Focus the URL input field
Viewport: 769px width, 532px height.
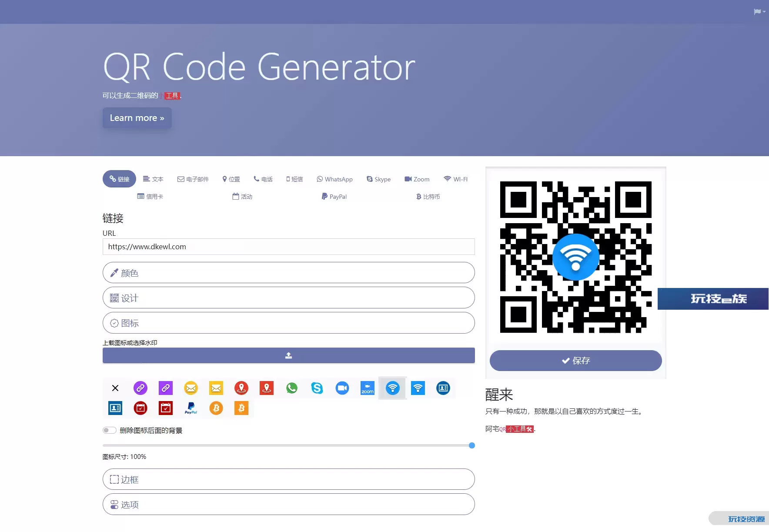click(x=288, y=247)
